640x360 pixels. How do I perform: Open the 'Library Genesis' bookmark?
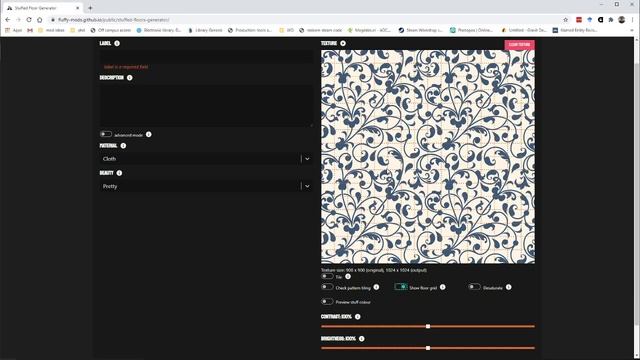205,30
